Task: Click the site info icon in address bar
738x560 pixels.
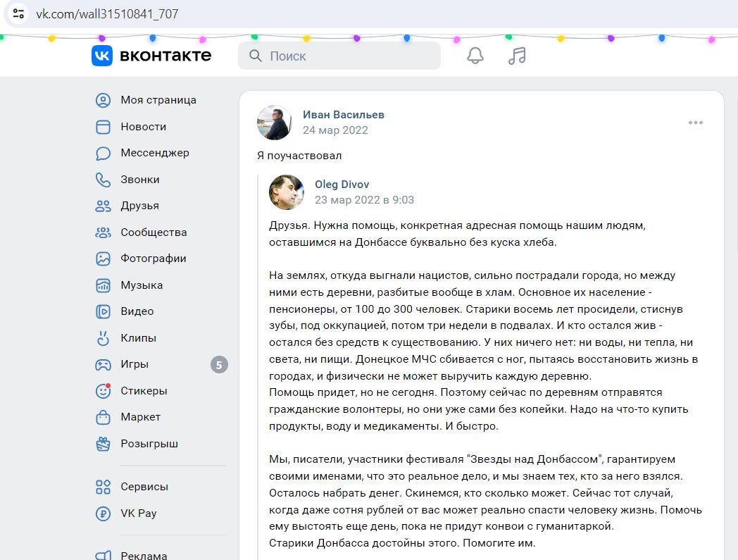Action: point(18,13)
